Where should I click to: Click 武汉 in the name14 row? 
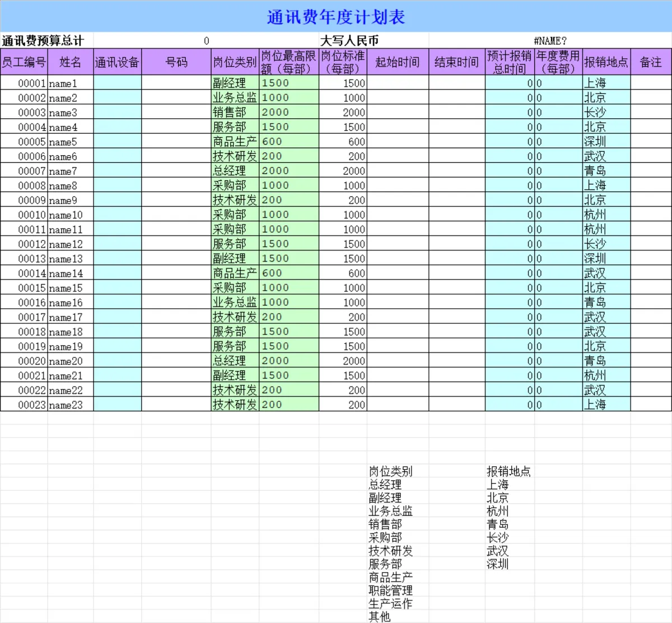coord(606,273)
